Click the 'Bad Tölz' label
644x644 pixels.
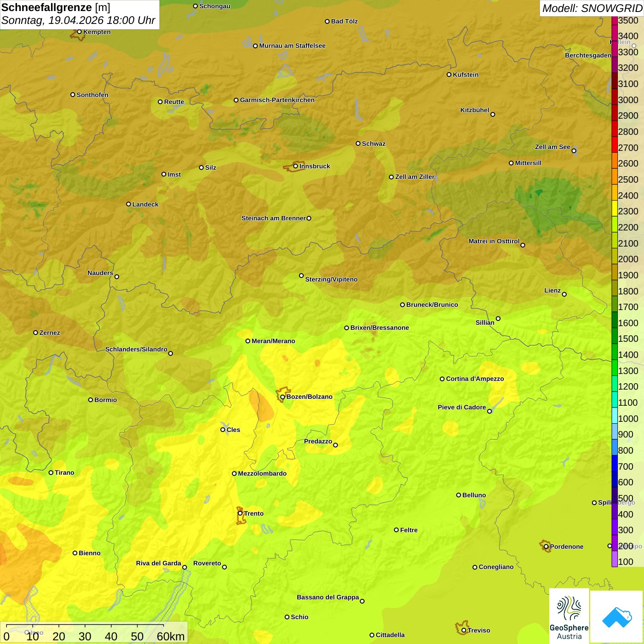point(345,21)
